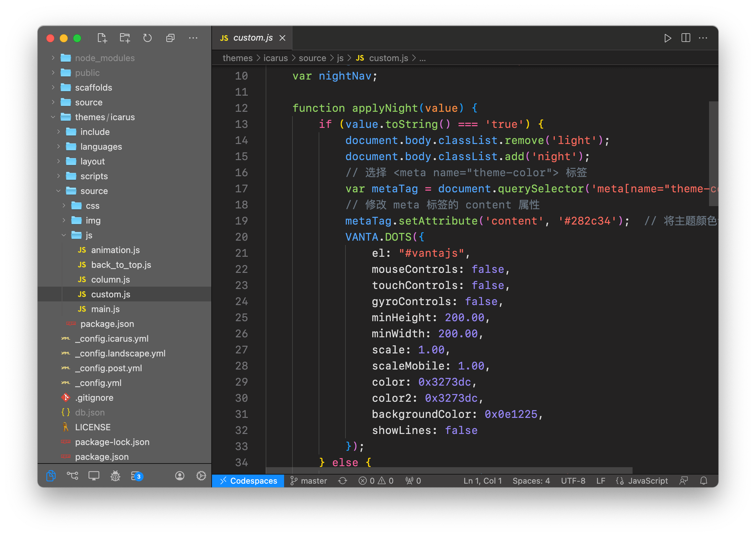Screen dimensions: 756x537
Task: Change indentation via Spaces: 4
Action: (531, 481)
